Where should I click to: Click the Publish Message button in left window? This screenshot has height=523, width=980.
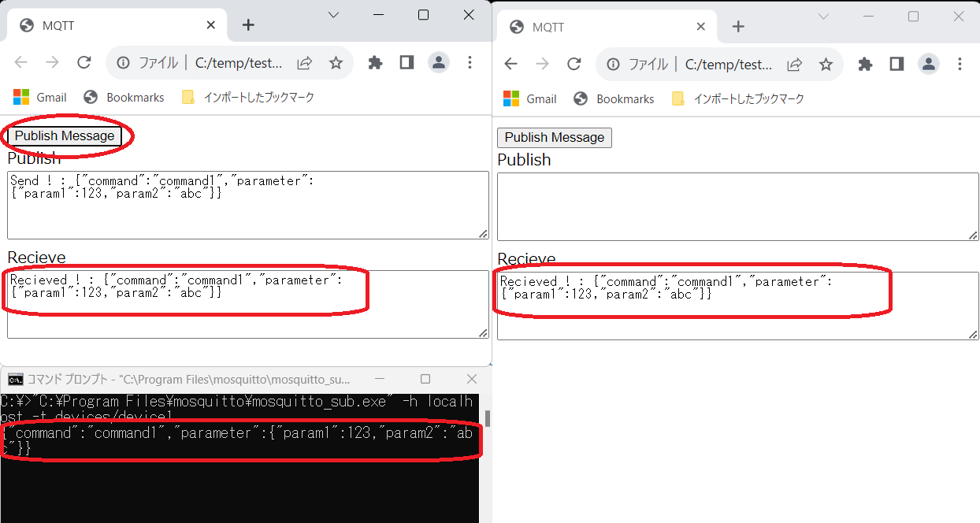(65, 135)
